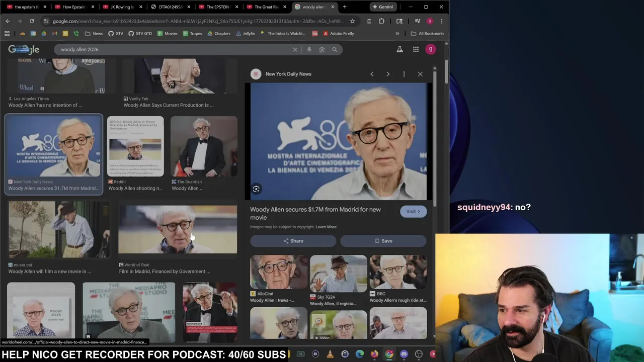Click the Visit button
The width and height of the screenshot is (644, 362).
tap(413, 211)
